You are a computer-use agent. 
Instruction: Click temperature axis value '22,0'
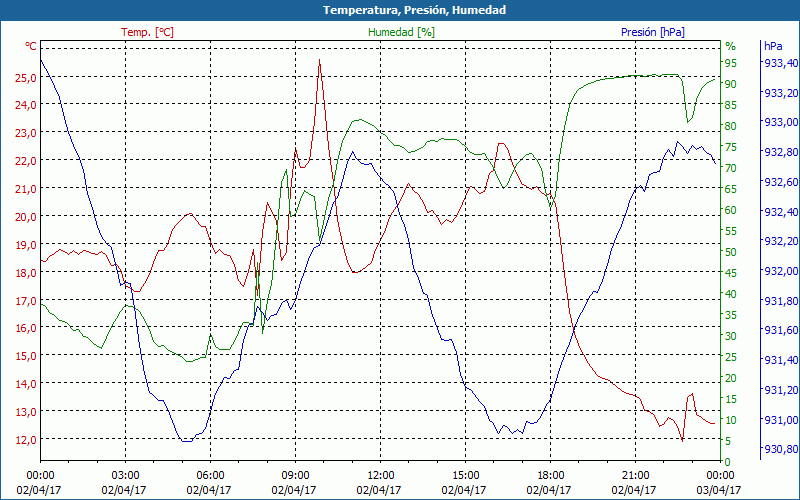pos(26,161)
